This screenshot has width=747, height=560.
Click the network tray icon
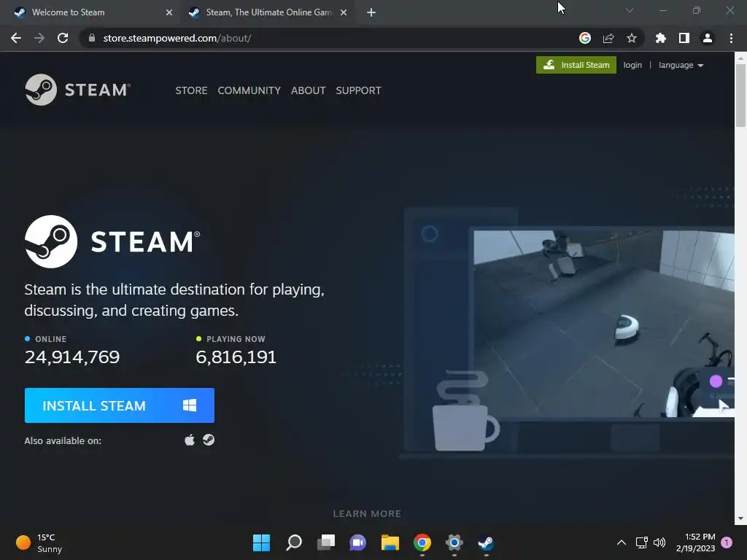pyautogui.click(x=641, y=542)
